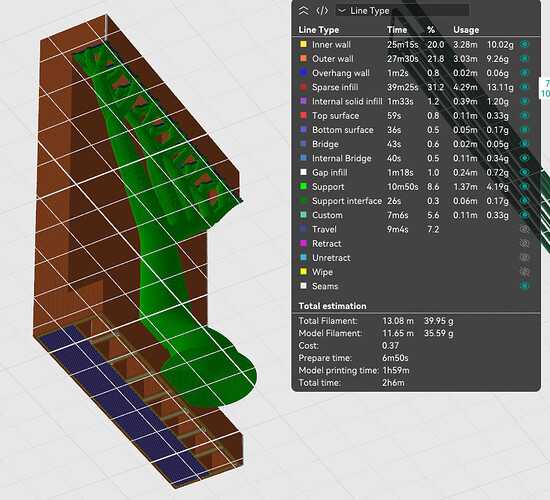Click the Total estimation section heading

click(x=332, y=306)
